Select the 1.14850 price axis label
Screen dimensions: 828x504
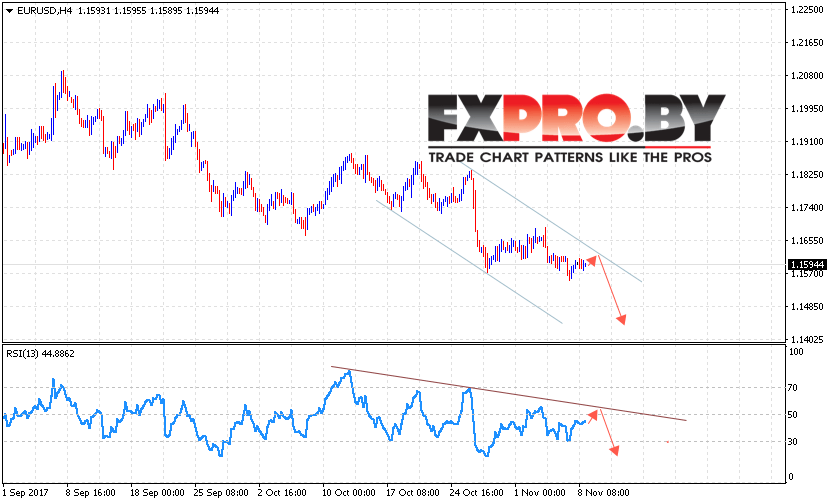pos(807,306)
